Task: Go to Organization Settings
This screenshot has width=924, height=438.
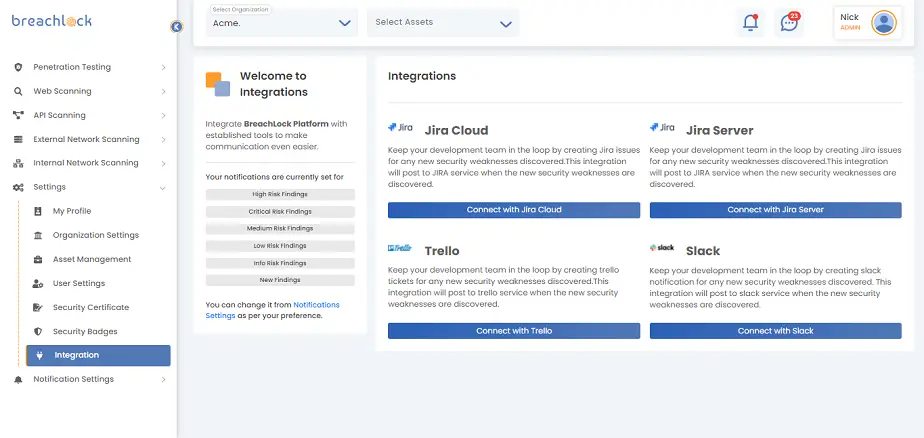Action: [95, 235]
